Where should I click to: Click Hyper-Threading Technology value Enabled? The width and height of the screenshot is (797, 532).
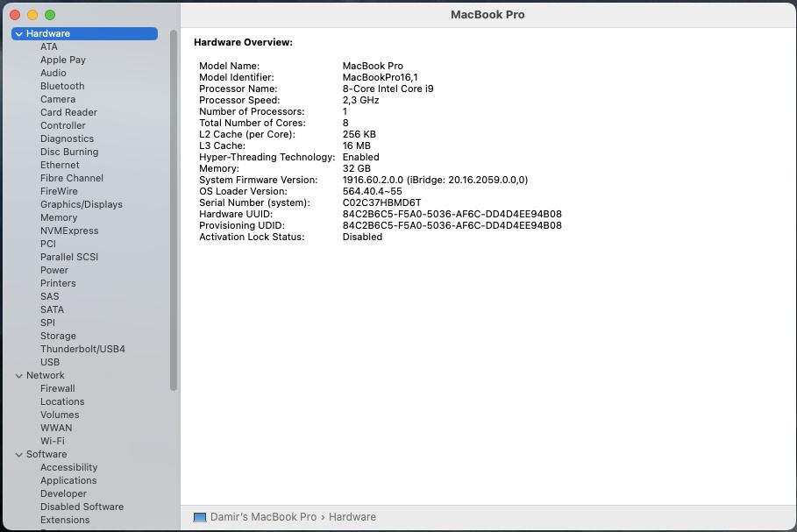[x=361, y=157]
